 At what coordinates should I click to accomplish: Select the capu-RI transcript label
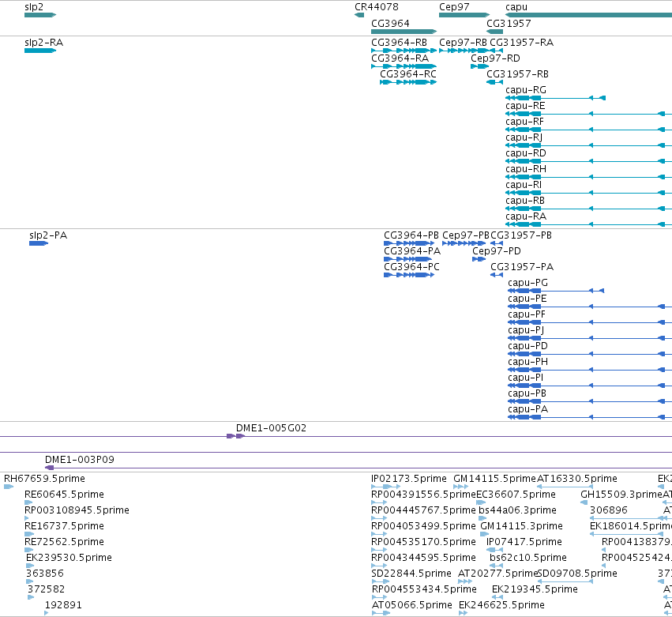coord(524,185)
